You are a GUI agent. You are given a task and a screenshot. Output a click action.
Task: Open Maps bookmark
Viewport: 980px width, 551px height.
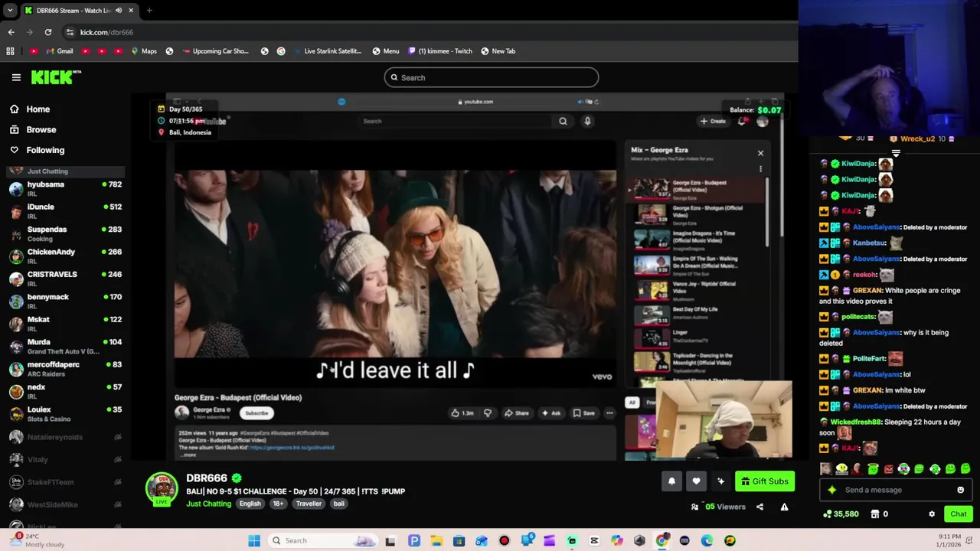pos(143,51)
